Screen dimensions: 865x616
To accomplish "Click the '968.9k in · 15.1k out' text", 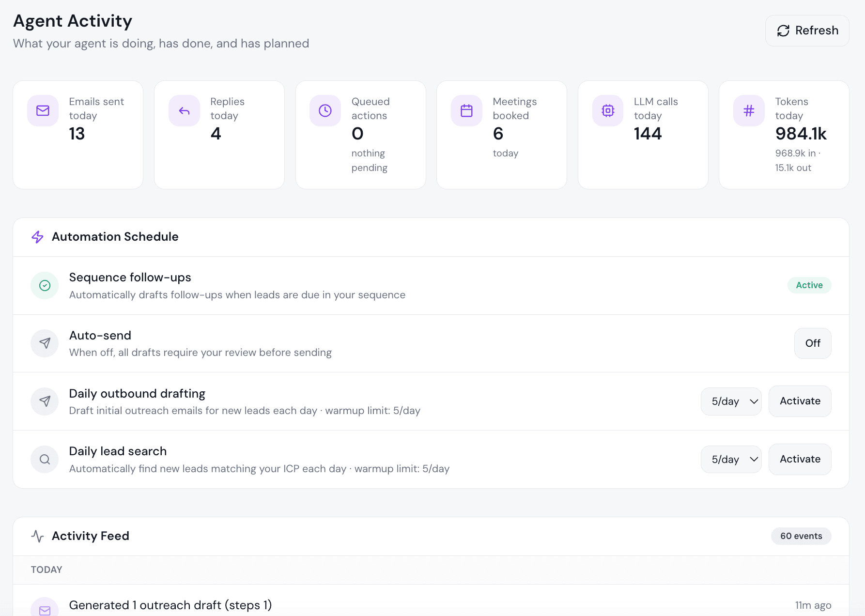I will coord(798,160).
